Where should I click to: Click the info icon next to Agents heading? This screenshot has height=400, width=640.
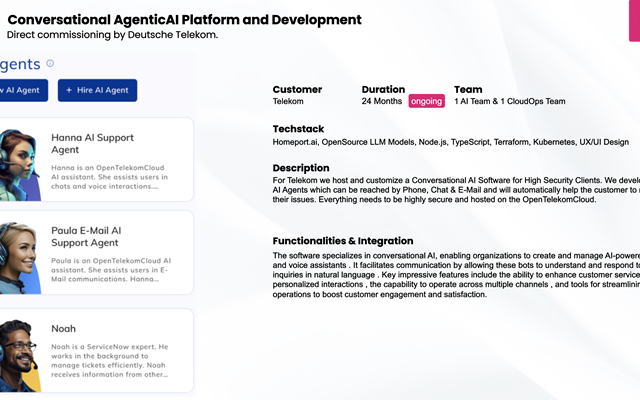50,63
